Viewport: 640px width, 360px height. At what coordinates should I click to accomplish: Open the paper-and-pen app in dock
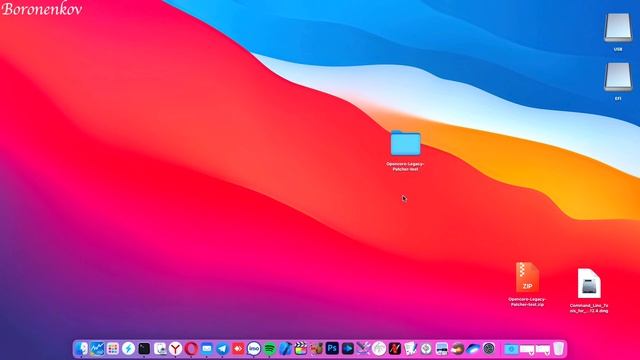point(410,349)
